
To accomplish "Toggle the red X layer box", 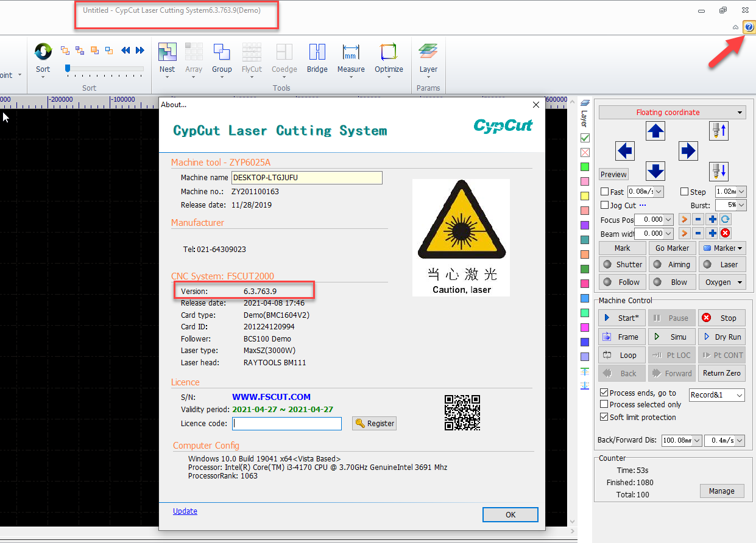I will click(x=585, y=153).
